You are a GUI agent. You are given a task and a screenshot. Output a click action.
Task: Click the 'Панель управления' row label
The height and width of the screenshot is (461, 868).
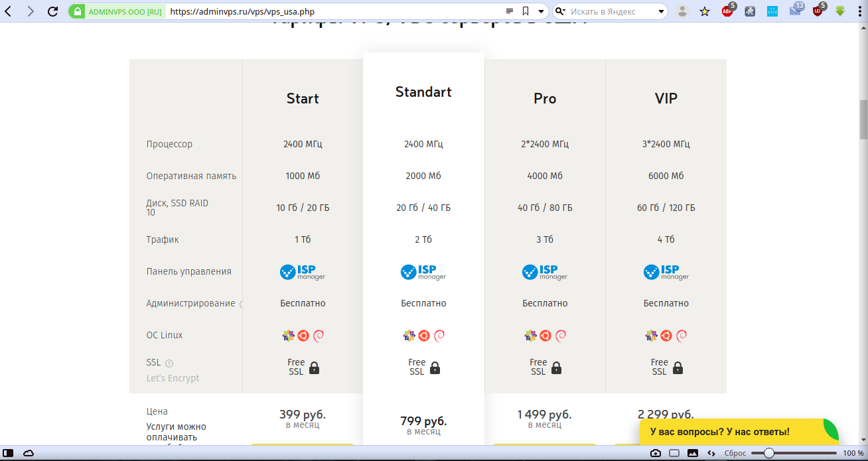189,271
